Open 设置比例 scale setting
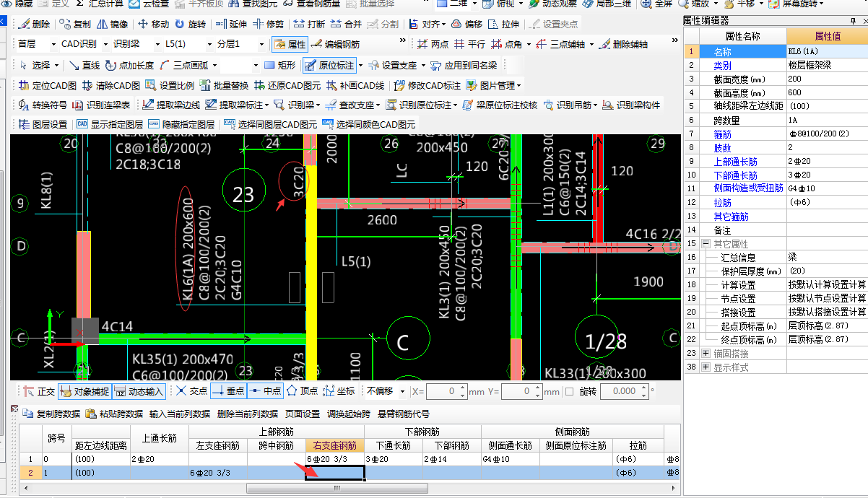 pos(170,85)
